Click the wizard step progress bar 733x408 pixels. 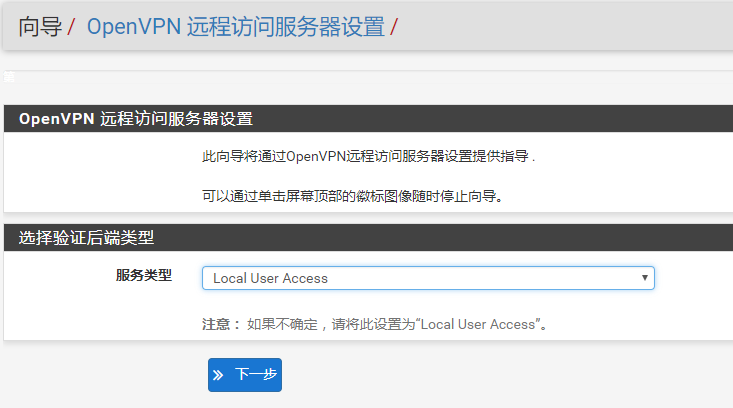tap(368, 77)
